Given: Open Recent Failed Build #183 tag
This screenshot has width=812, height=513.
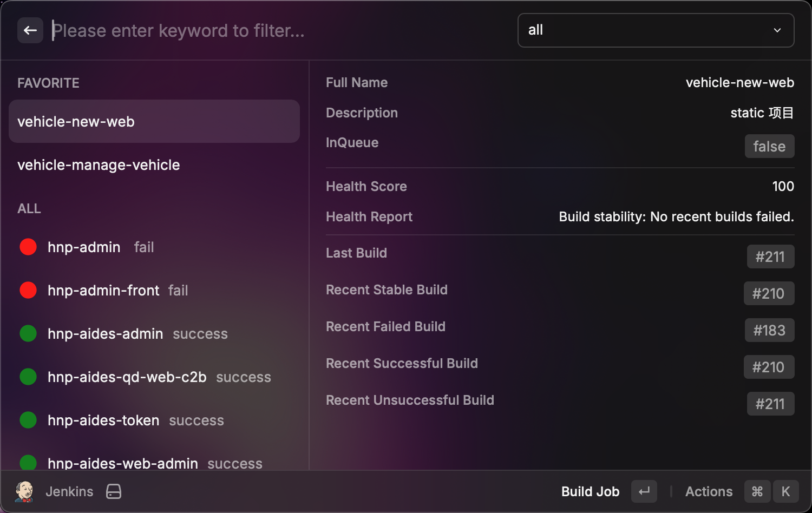Looking at the screenshot, I should [x=769, y=330].
